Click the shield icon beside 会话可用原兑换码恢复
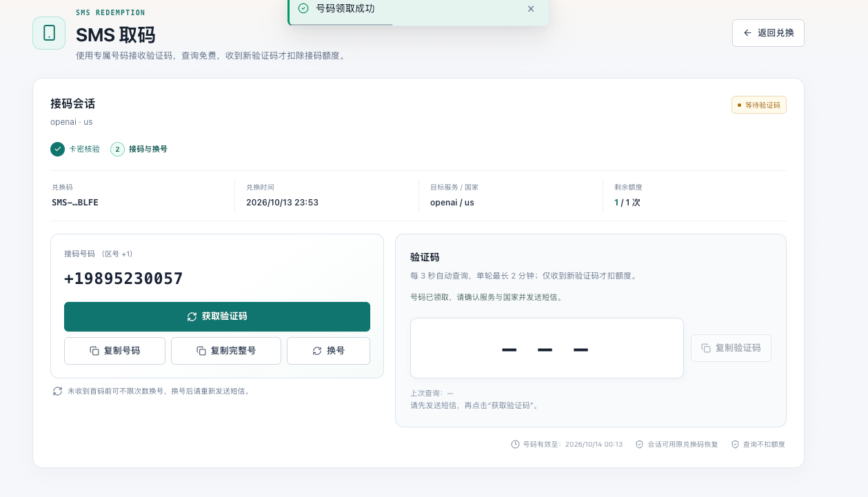Screen dimensions: 868x497 click(x=639, y=445)
